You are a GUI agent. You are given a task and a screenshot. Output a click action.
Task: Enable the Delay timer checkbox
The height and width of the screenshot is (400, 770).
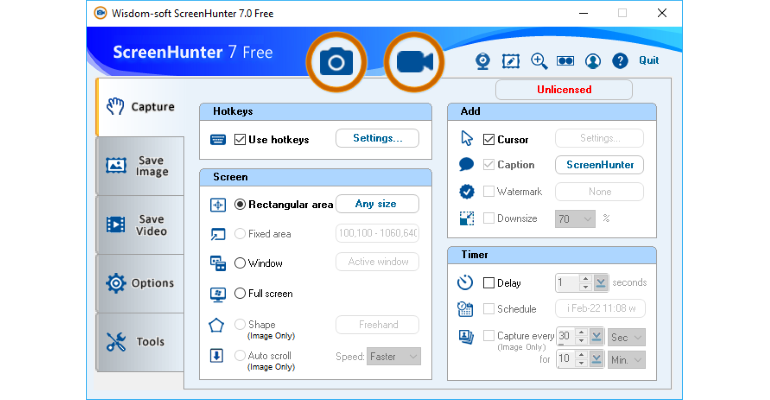(489, 283)
